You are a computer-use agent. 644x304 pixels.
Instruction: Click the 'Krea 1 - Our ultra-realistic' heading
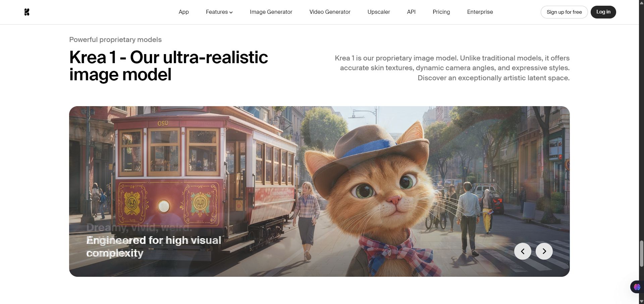(x=168, y=66)
